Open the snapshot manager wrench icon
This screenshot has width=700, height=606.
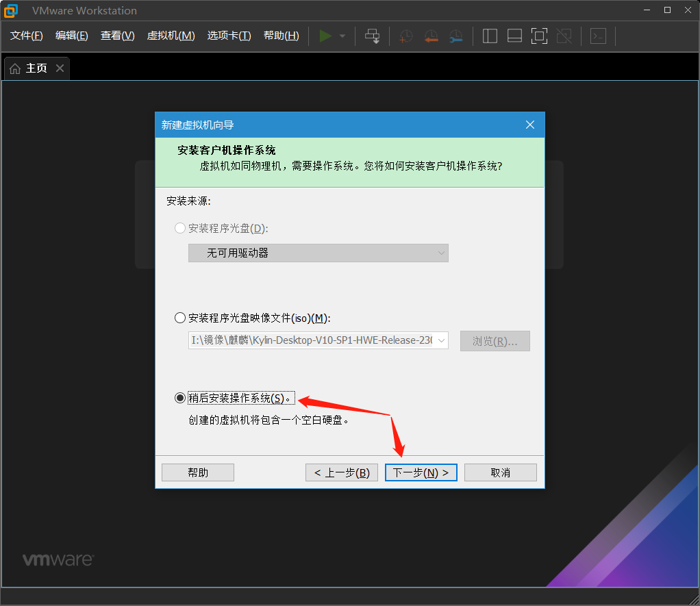(x=455, y=36)
